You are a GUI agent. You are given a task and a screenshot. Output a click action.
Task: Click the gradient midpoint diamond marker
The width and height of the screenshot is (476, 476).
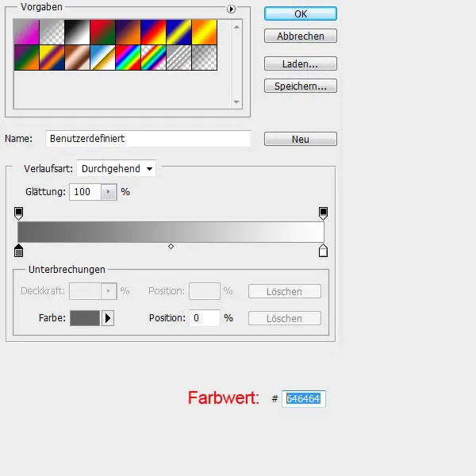(171, 247)
